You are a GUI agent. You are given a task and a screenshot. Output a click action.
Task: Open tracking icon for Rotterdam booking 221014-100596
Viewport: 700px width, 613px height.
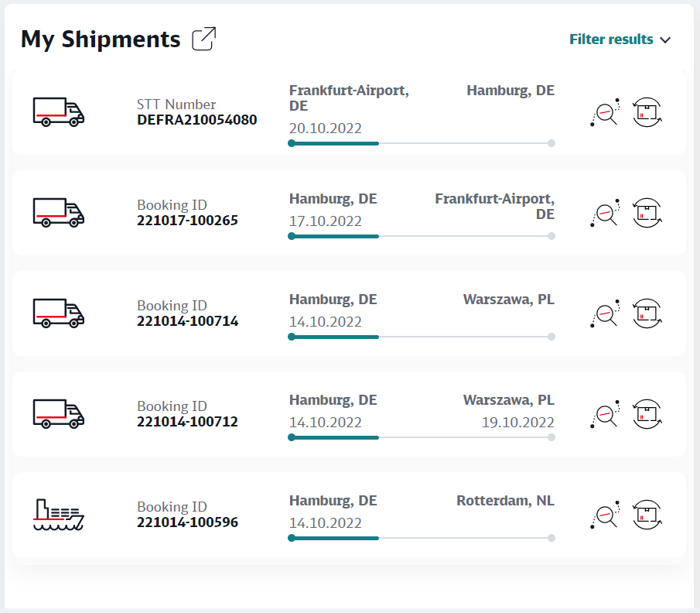[x=606, y=514]
